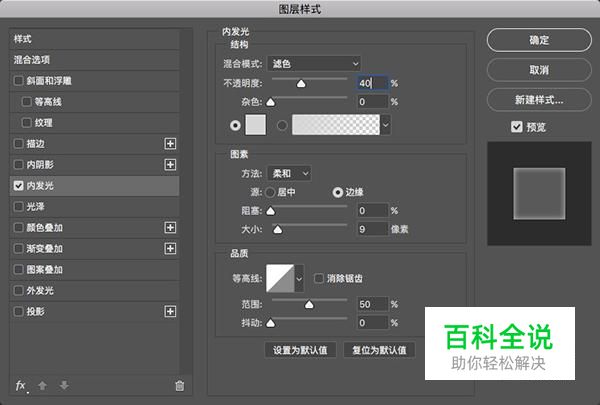Click the gradient preview swatch
The image size is (600, 405).
(x=336, y=125)
